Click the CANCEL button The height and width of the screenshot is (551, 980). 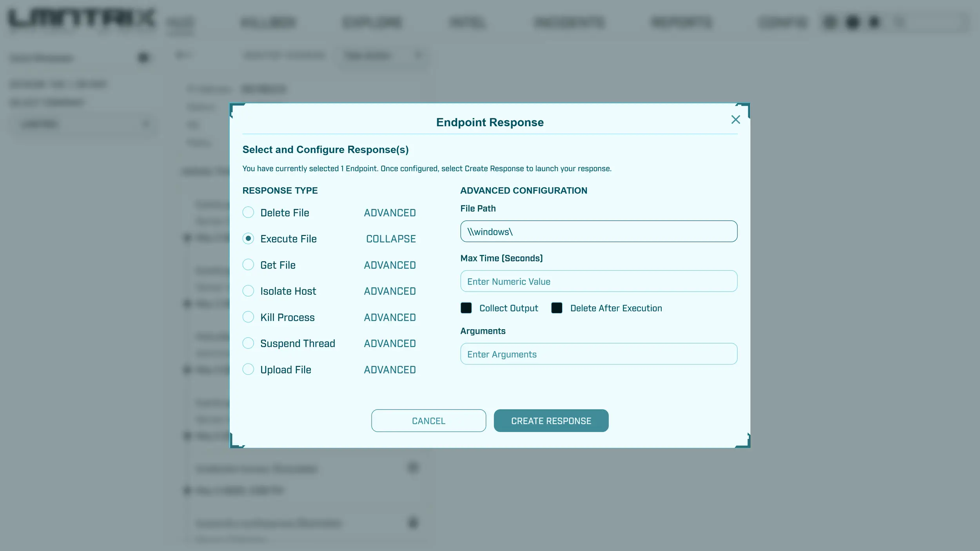pyautogui.click(x=428, y=421)
